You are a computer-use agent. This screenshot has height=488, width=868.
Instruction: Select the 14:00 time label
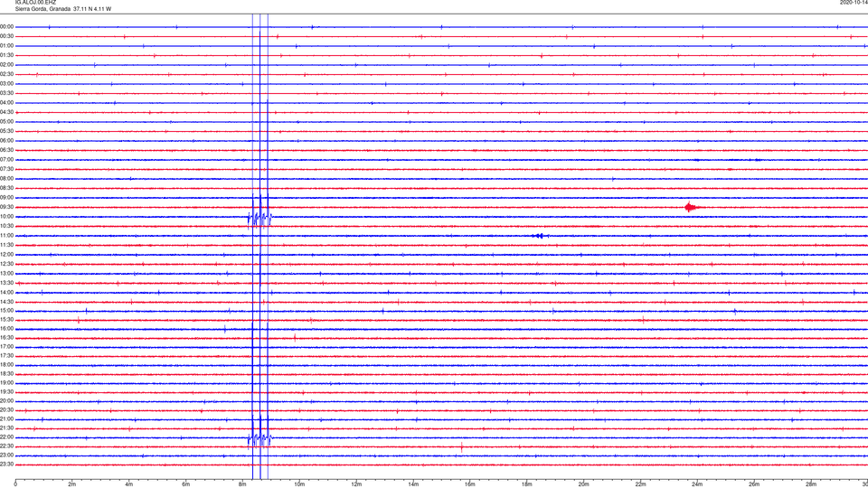7,293
